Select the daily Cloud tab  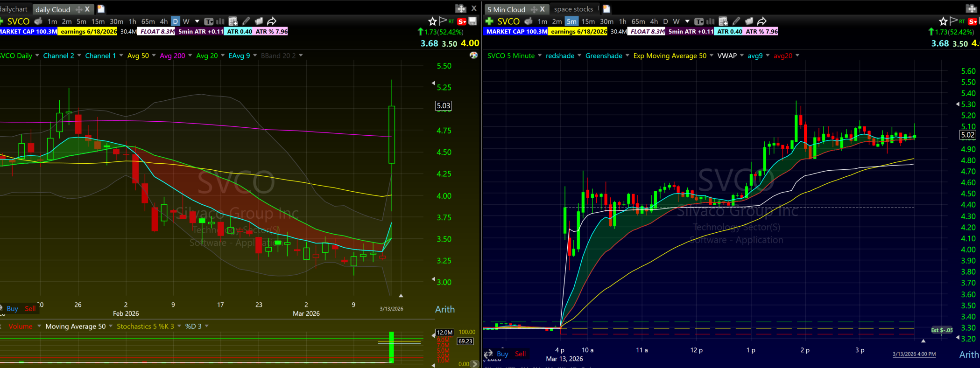pos(53,9)
